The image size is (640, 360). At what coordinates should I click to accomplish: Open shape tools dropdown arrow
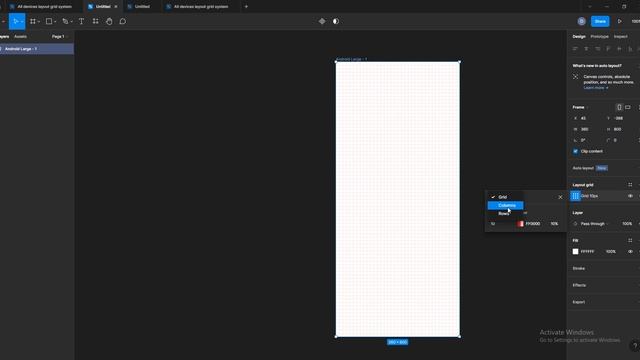pyautogui.click(x=55, y=22)
